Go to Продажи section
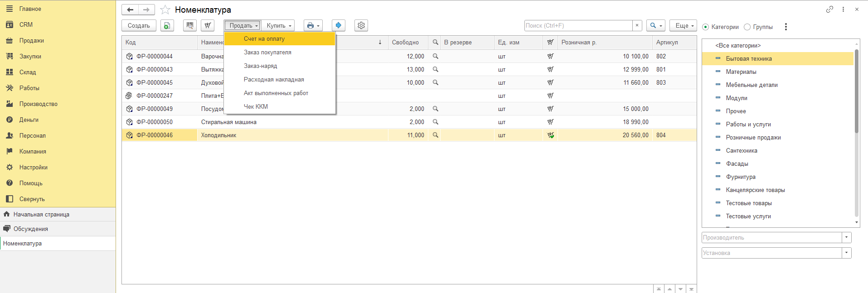 tap(31, 40)
